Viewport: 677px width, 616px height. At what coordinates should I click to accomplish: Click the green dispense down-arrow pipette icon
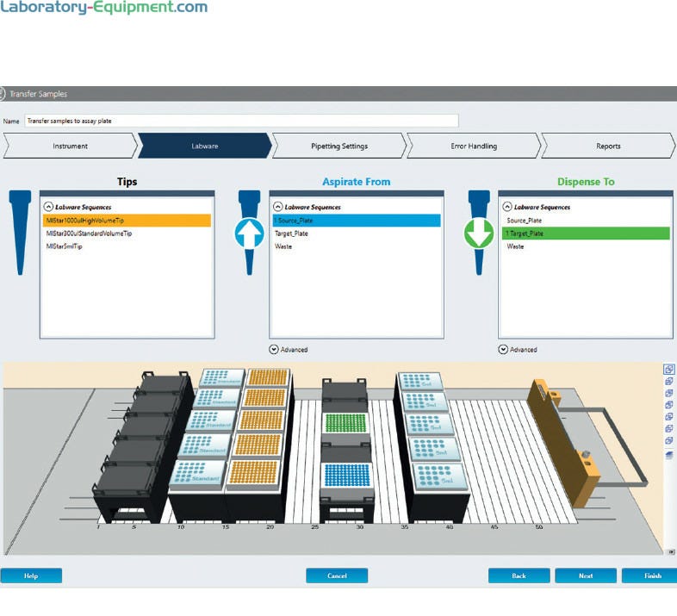click(479, 233)
